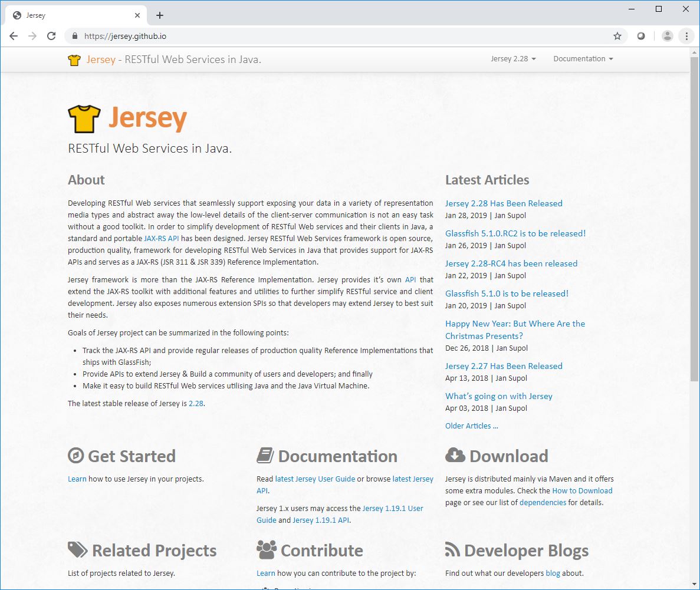Maximize the browser window

pos(659,9)
